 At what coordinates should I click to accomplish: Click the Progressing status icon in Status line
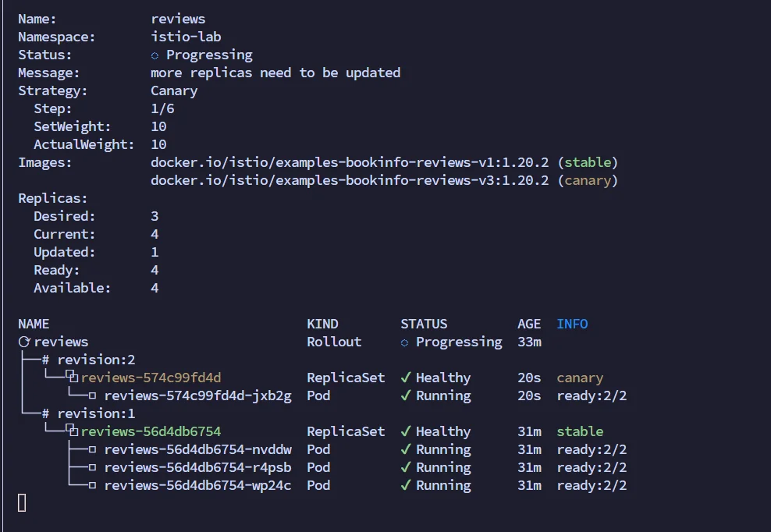tap(155, 55)
